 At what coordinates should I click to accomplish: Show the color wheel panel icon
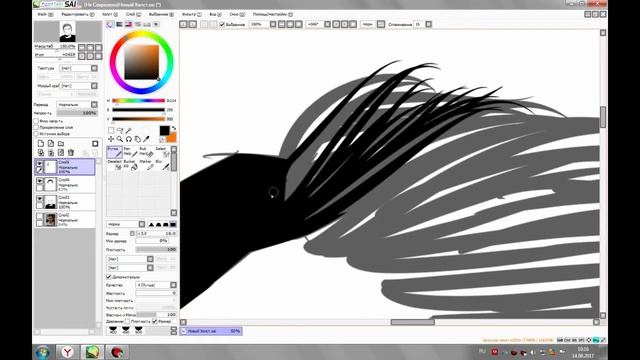point(110,24)
